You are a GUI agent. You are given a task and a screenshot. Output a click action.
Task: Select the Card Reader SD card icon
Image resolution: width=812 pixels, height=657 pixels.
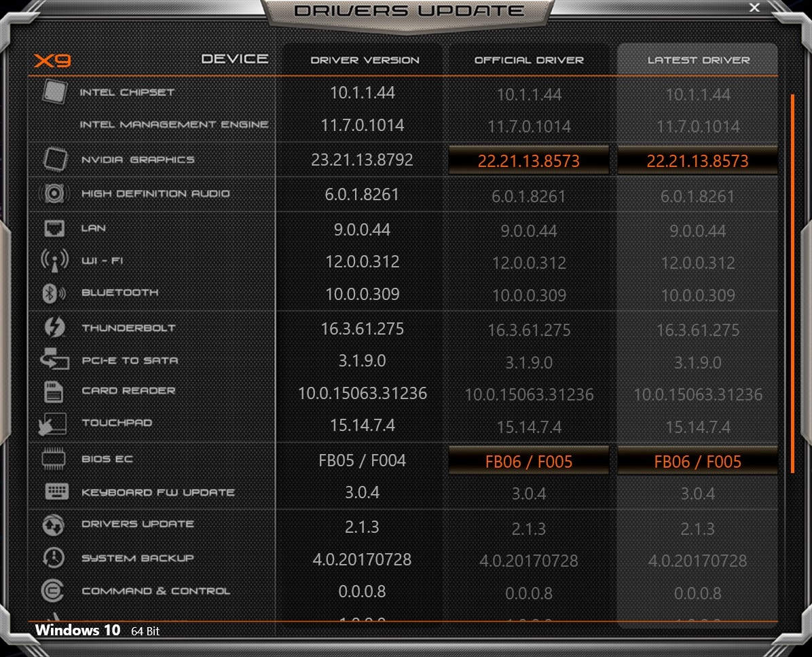[54, 392]
